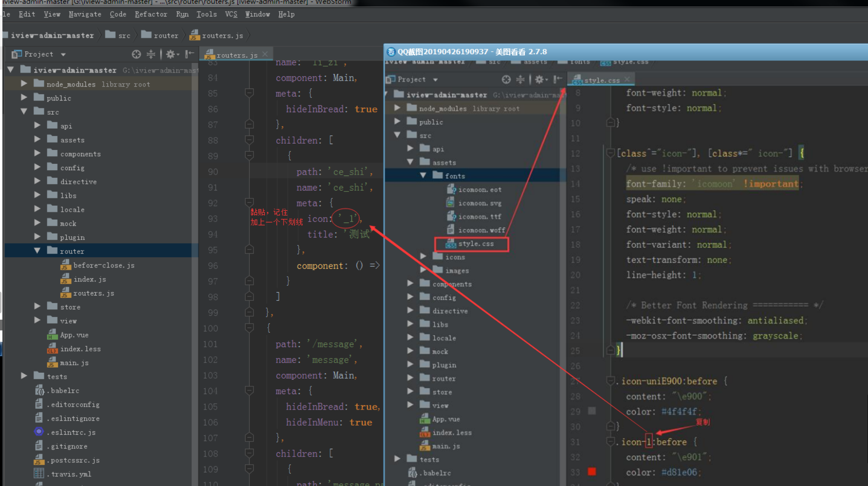Open the Project panel settings gear menu

(170, 54)
